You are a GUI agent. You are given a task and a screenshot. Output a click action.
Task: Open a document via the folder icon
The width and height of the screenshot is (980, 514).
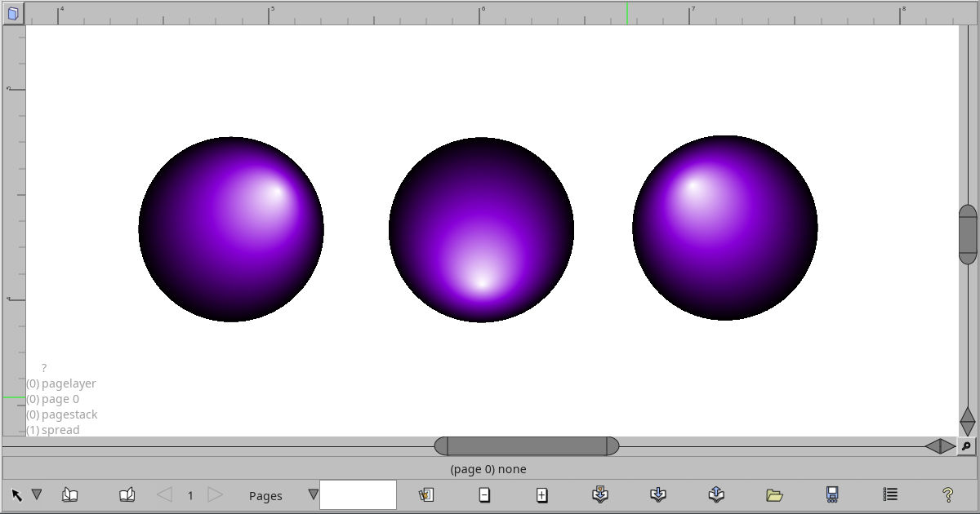(774, 494)
